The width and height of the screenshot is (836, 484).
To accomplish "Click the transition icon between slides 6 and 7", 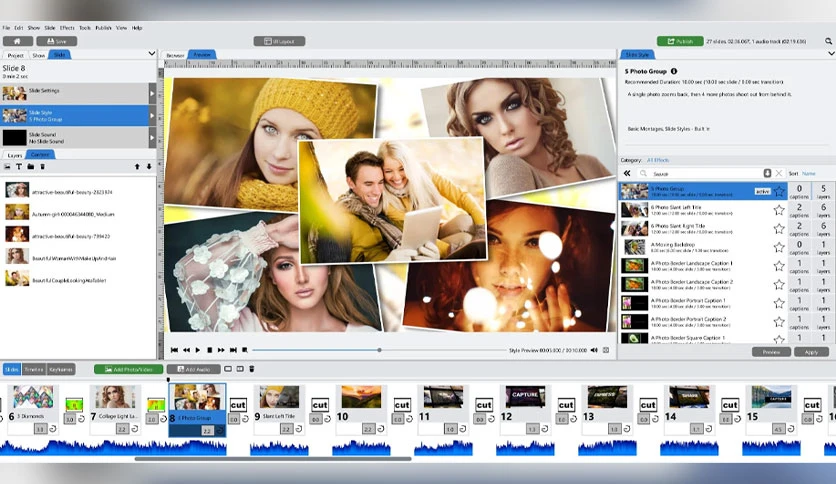I will 74,405.
